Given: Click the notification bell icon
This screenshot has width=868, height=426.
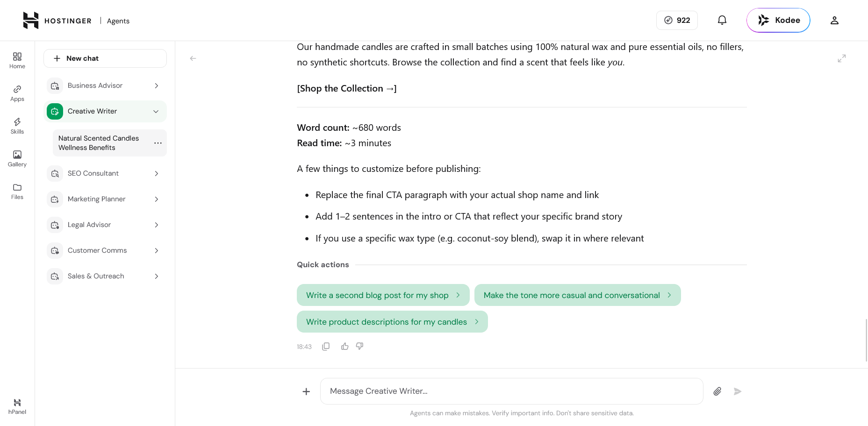Looking at the screenshot, I should pos(722,20).
